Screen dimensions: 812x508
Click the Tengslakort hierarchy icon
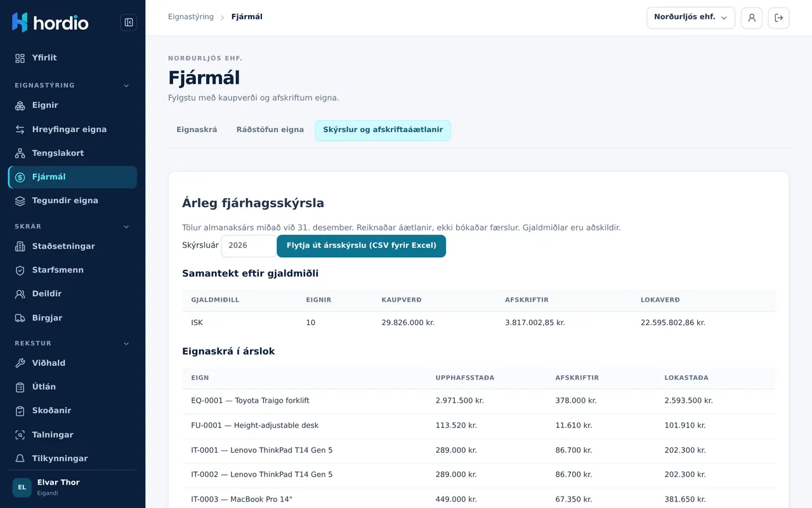tap(20, 153)
